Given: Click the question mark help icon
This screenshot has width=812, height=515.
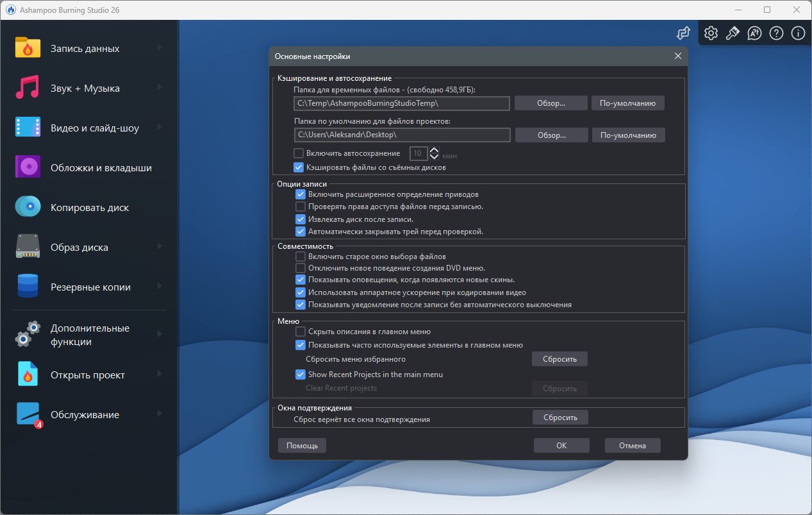Looking at the screenshot, I should pyautogui.click(x=776, y=33).
